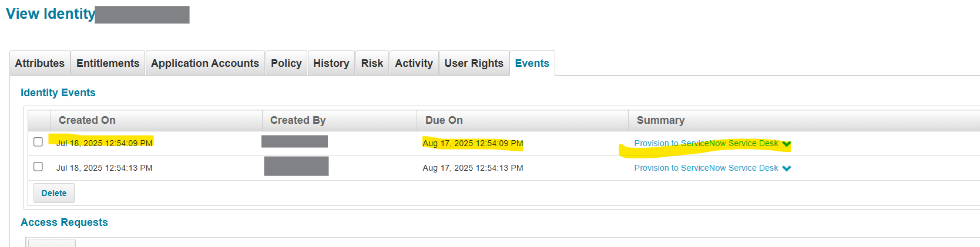Select the Events tab

pos(532,63)
